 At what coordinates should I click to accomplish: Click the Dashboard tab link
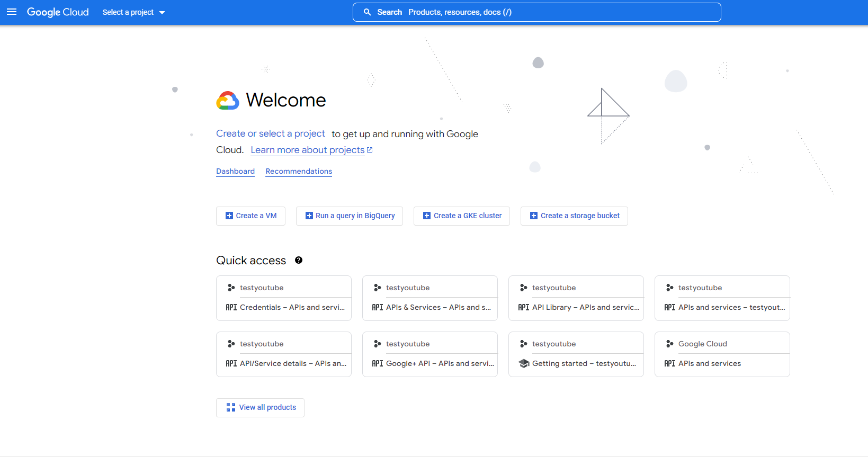235,171
